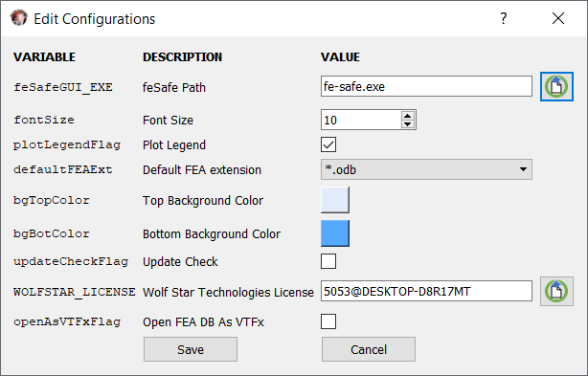Pick the Bottom Background Color swatch
This screenshot has height=376, width=588.
pyautogui.click(x=335, y=233)
